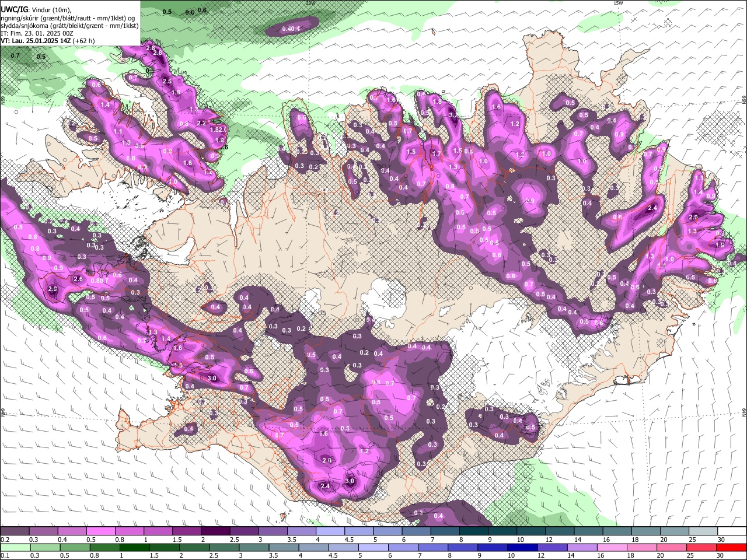
Task: Select blue rain swatch between 7 and 8
Action: point(433,547)
